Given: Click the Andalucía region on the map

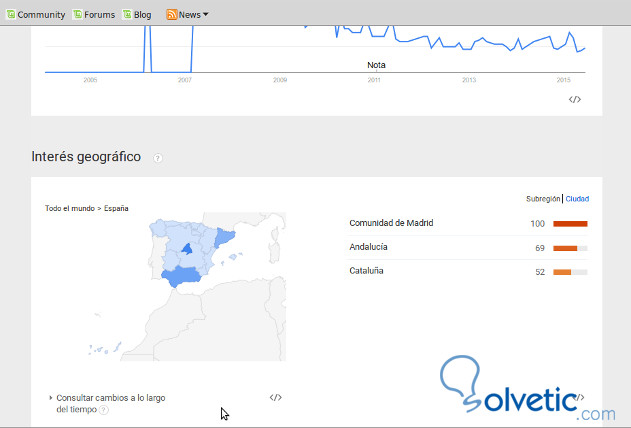Looking at the screenshot, I should 181,276.
